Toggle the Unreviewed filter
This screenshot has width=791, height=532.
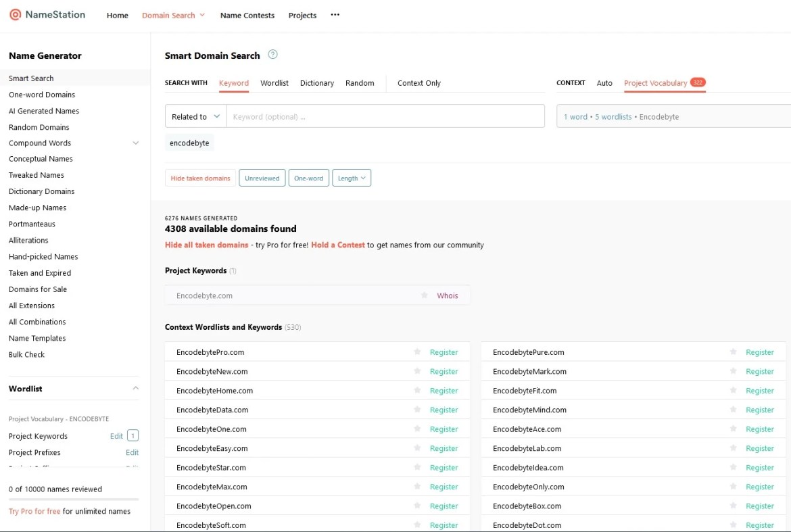click(262, 178)
